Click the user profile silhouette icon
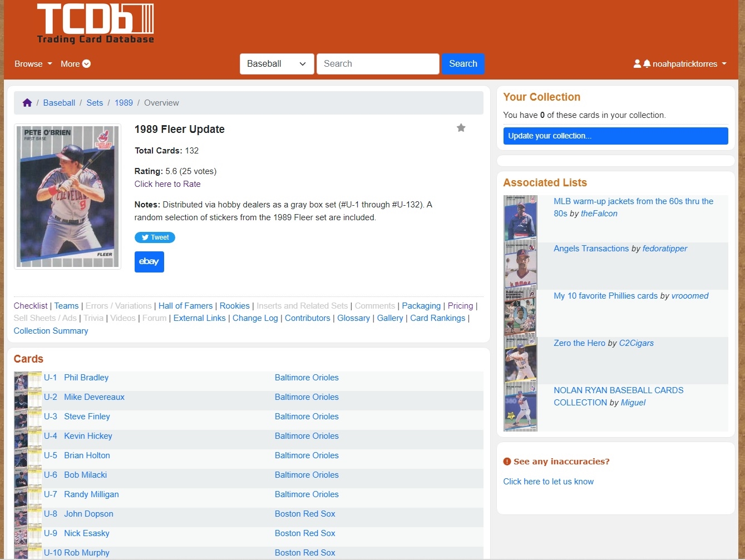745x560 pixels. tap(637, 64)
